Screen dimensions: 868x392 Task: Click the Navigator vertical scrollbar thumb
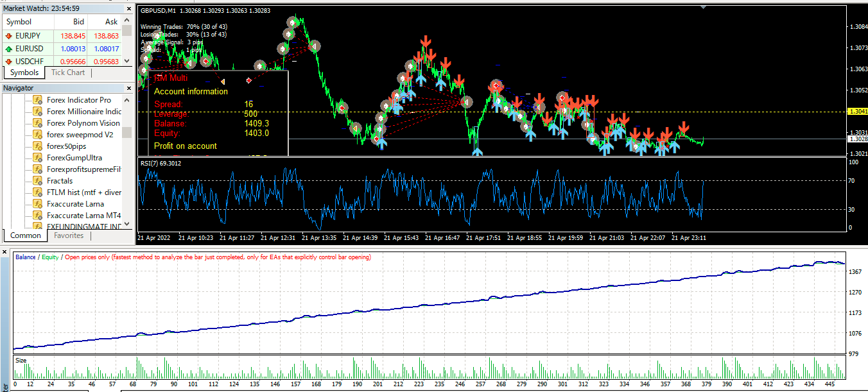(x=127, y=132)
